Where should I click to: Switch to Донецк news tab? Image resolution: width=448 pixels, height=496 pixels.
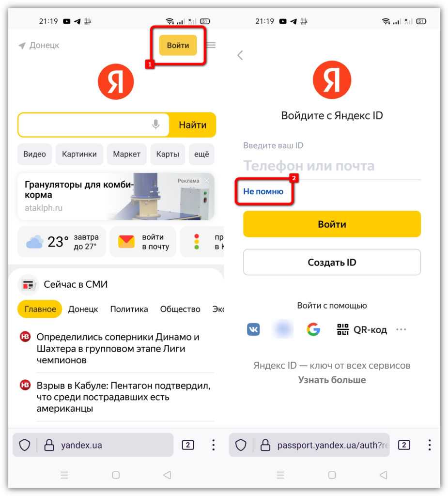[83, 309]
